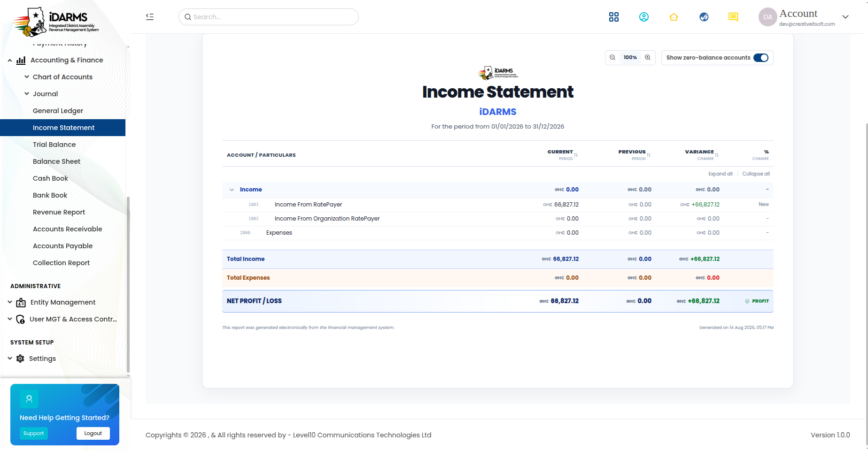Open the globe icon in header

point(704,17)
